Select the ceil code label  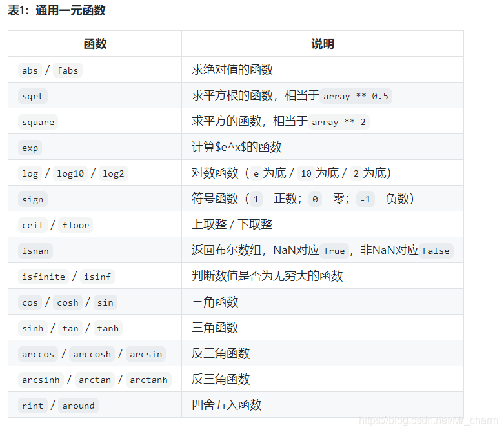pos(33,225)
